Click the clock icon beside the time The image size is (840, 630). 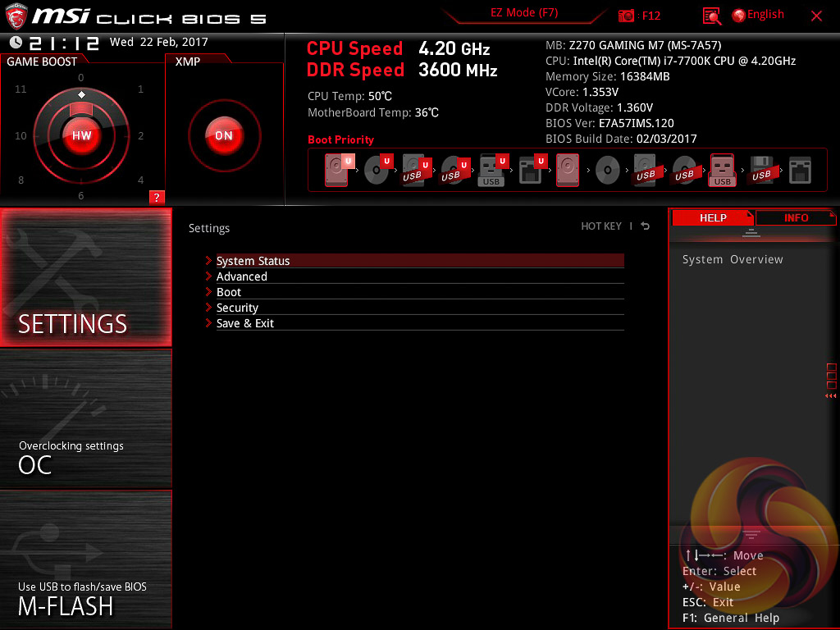16,42
